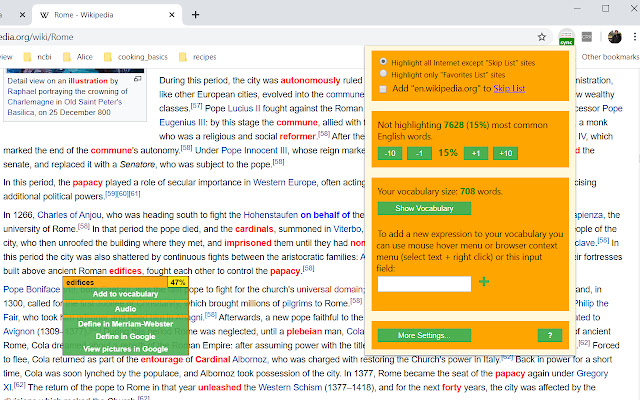Click the gray extension icon beside sync
The image size is (640, 400).
(587, 37)
